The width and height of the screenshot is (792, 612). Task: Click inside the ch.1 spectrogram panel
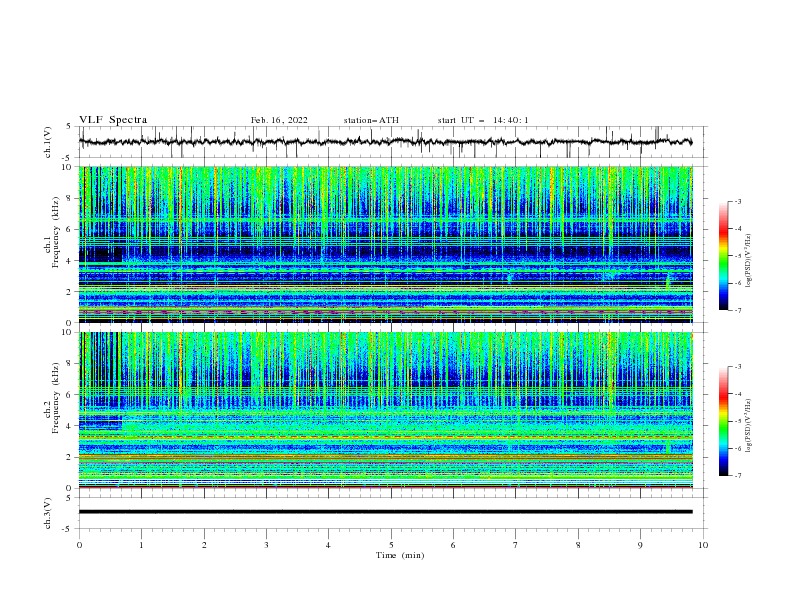coord(385,244)
